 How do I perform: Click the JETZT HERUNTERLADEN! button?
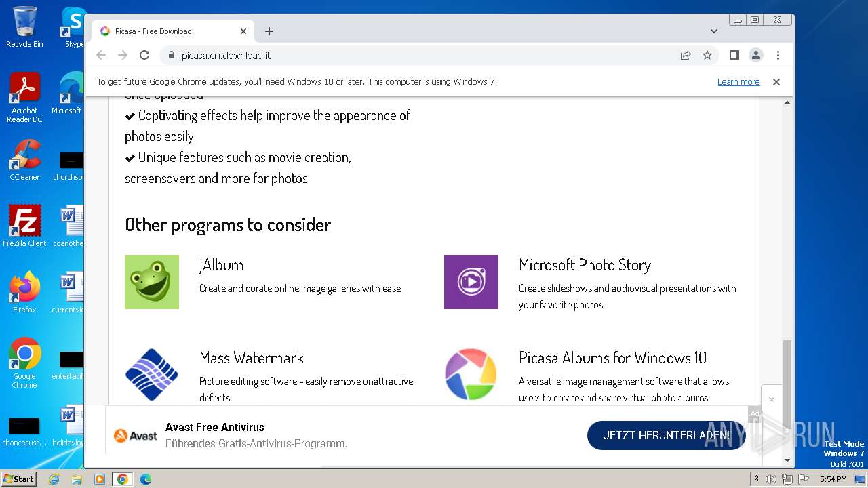(667, 435)
